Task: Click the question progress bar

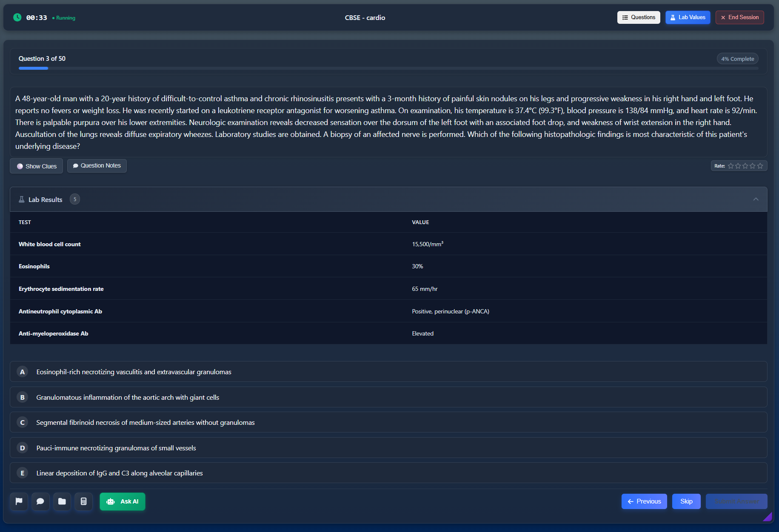Action: [x=388, y=68]
